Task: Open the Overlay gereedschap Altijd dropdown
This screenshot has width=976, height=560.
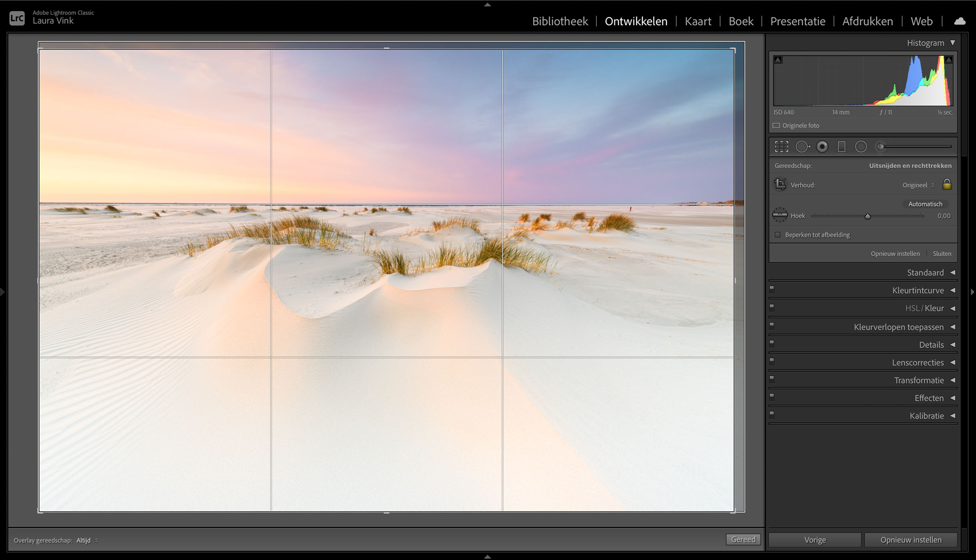Action: 87,540
